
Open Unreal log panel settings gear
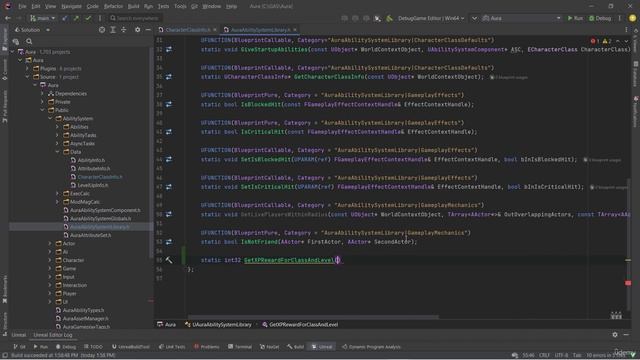click(615, 335)
